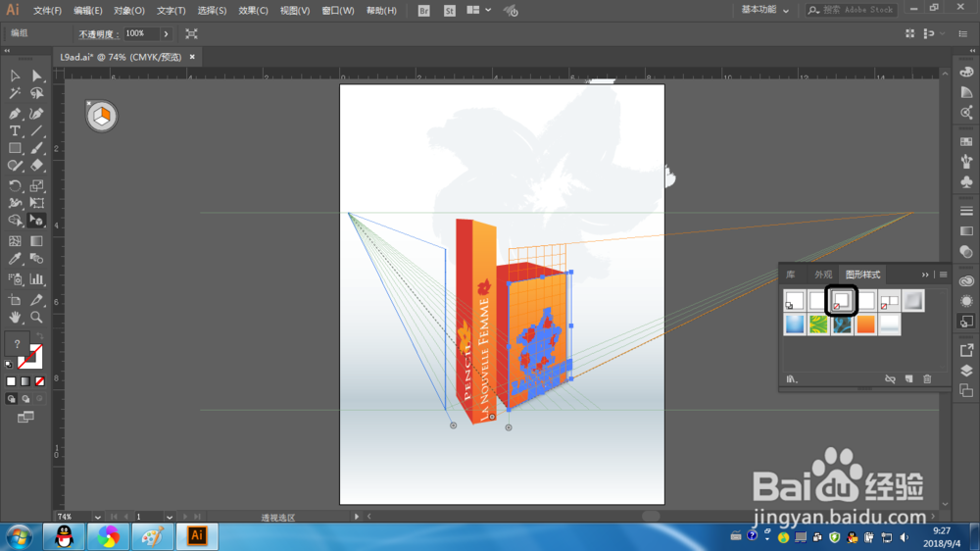980x551 pixels.
Task: Open Adobe Stock St icon
Action: tap(450, 11)
